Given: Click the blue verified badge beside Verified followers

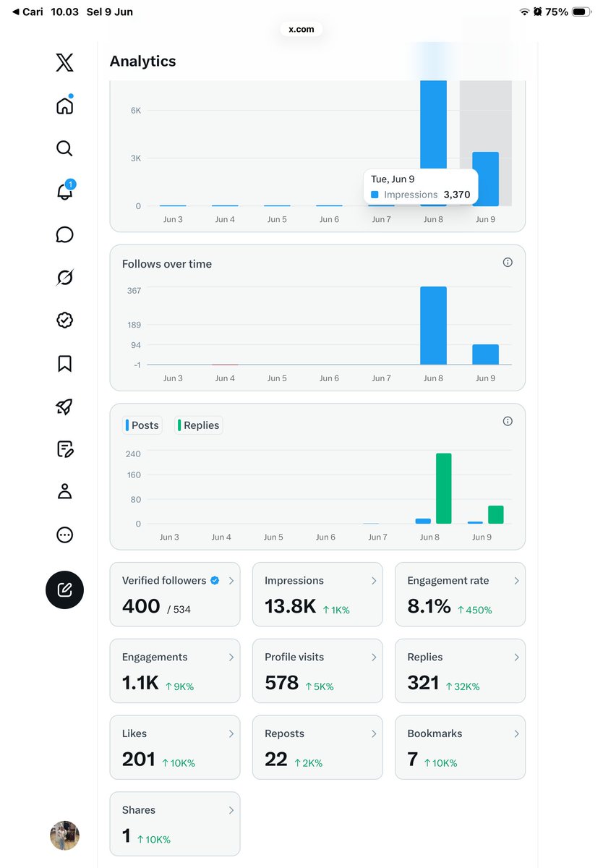Looking at the screenshot, I should pos(215,581).
